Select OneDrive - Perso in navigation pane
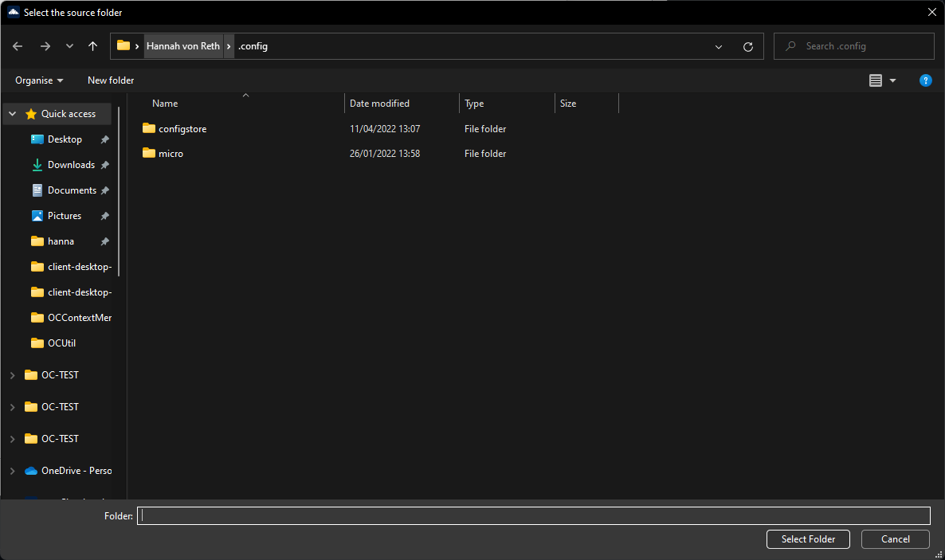Screen dimensions: 945x560 tap(76, 471)
